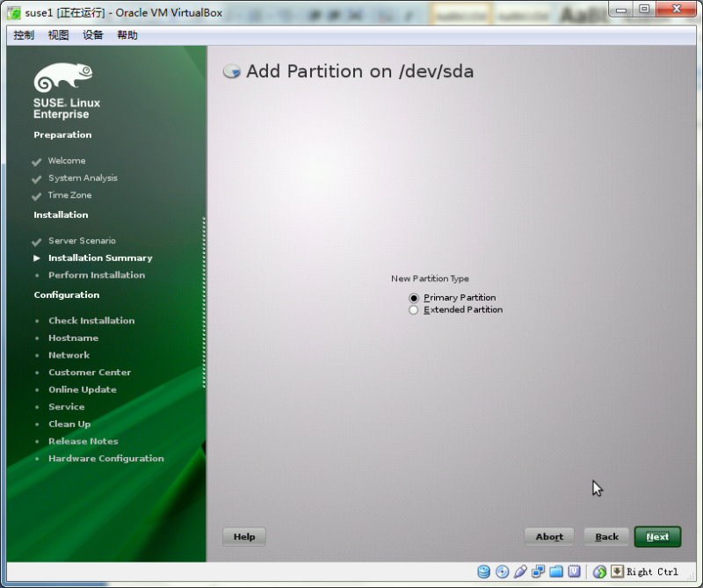Click Next to confirm partition type

click(657, 536)
